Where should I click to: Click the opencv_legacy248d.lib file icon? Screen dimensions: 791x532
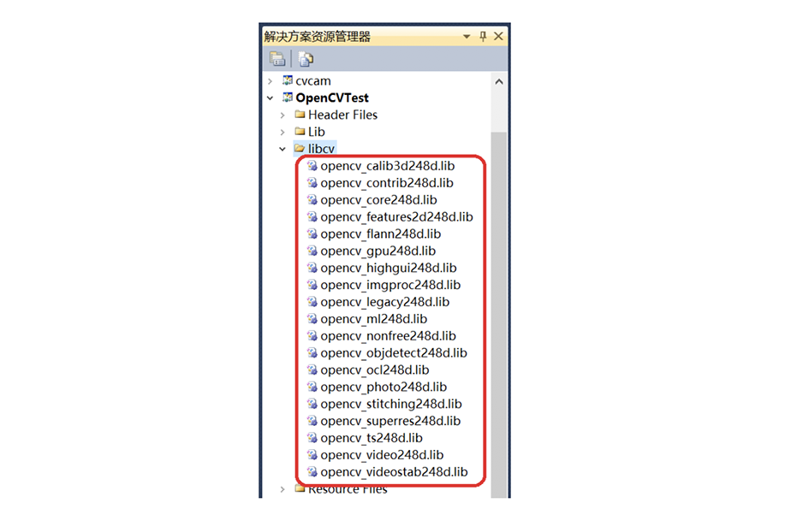click(312, 302)
